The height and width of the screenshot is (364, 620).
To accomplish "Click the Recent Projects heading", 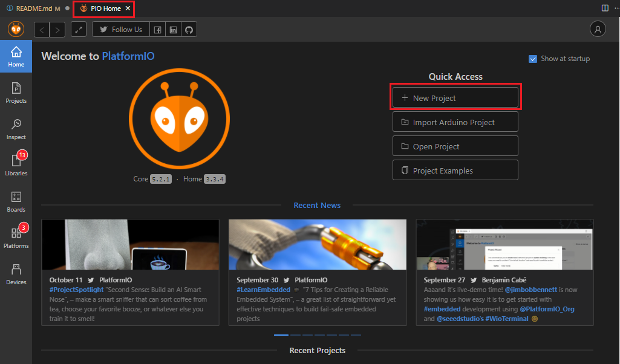I will click(x=318, y=351).
